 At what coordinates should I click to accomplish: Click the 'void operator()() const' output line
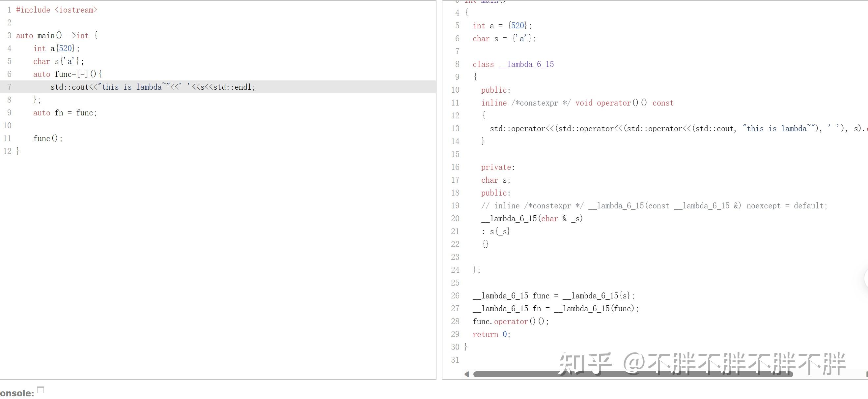[624, 103]
